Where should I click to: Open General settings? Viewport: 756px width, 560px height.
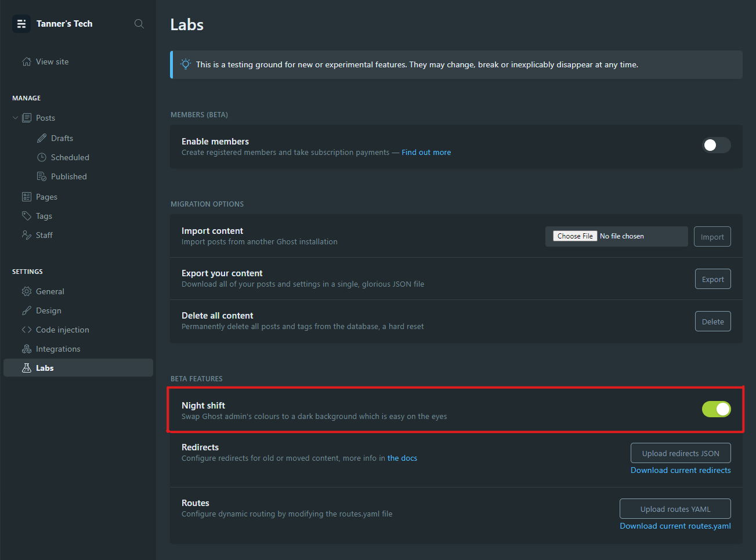(x=50, y=291)
